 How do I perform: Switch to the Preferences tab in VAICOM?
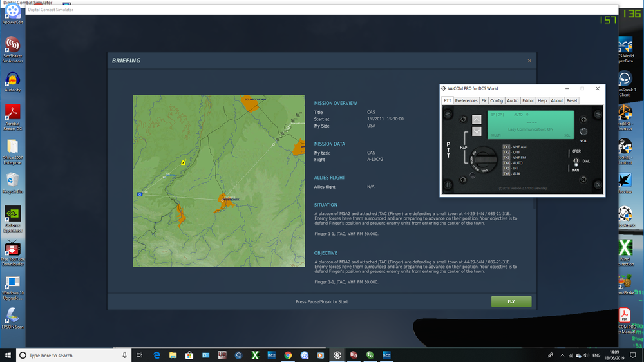466,100
